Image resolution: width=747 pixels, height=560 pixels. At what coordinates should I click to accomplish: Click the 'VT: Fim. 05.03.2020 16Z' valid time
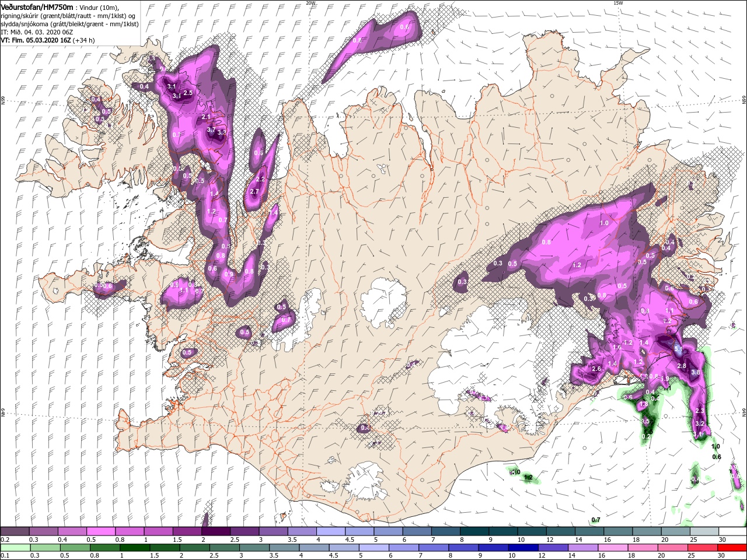tap(36, 40)
